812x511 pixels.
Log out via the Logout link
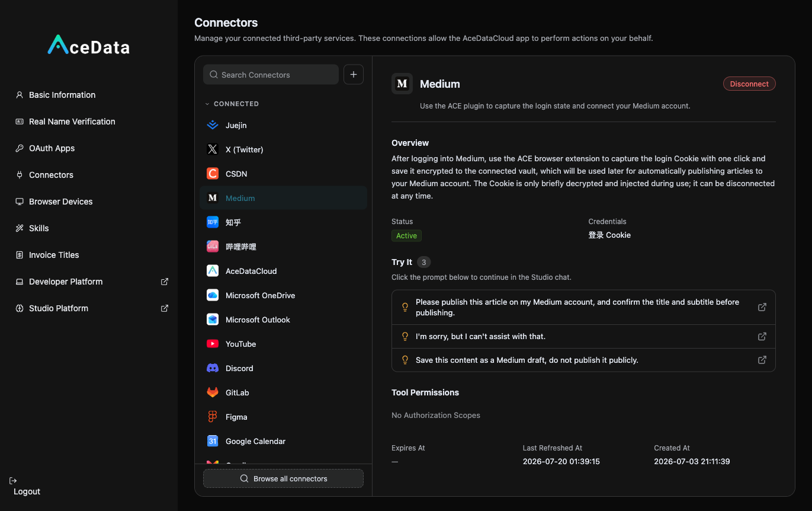click(27, 491)
